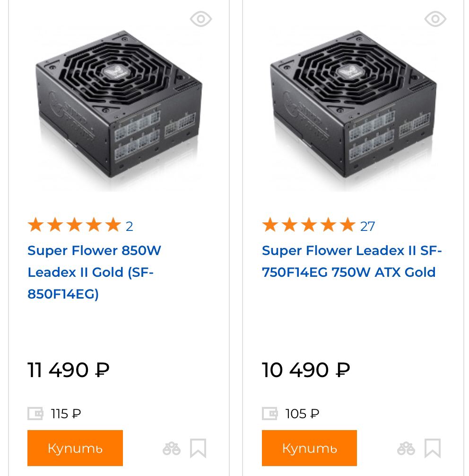Click the wallet bonus icon beside 105 ₽
Viewport: 469px width, 476px height.
point(269,414)
